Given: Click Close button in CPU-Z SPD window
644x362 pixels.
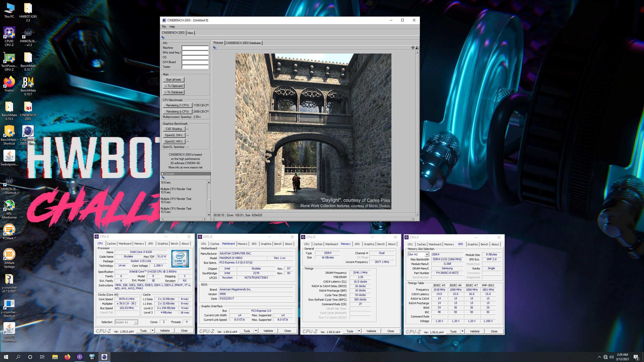Looking at the screenshot, I should 494,331.
